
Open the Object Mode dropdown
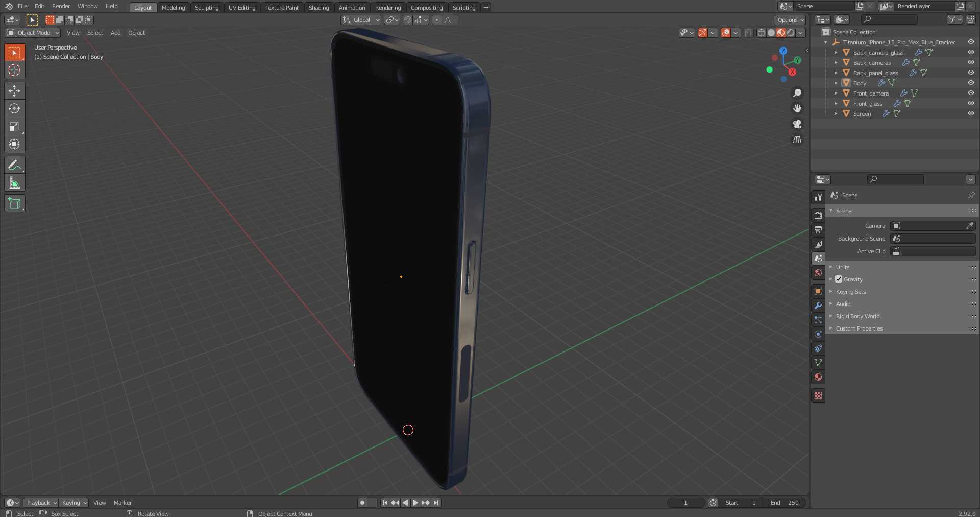click(x=33, y=33)
